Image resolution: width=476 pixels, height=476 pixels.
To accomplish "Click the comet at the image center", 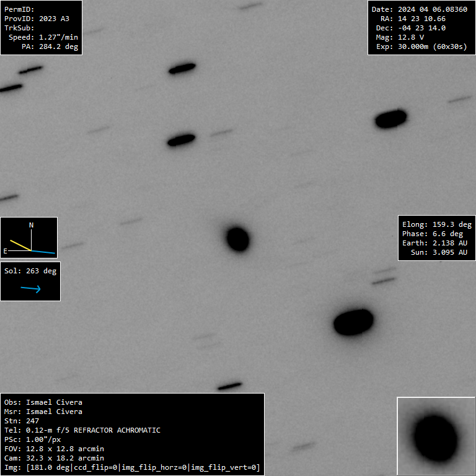I will 238,239.
